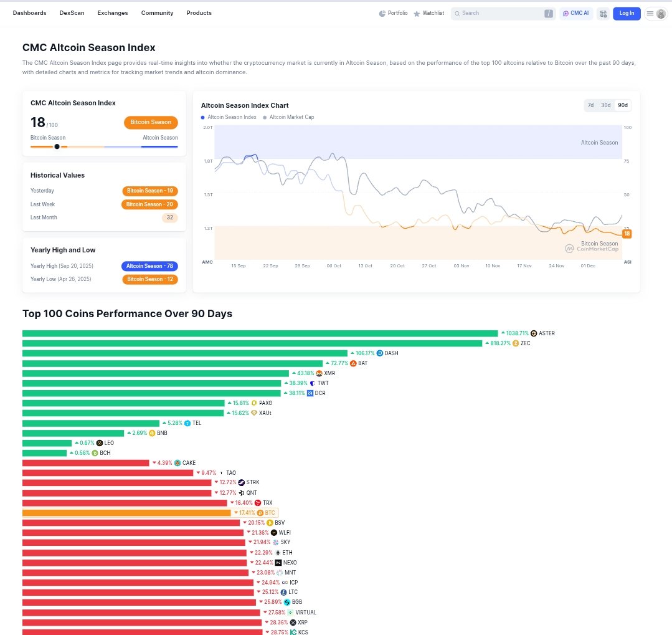The width and height of the screenshot is (672, 635).
Task: Select the 90d chart range
Action: pos(623,105)
